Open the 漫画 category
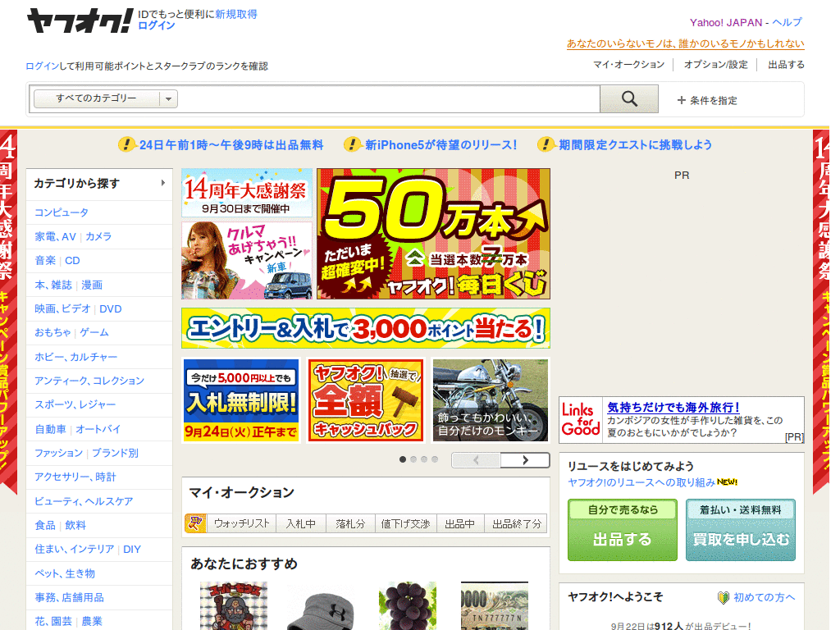840x630 pixels. click(92, 285)
